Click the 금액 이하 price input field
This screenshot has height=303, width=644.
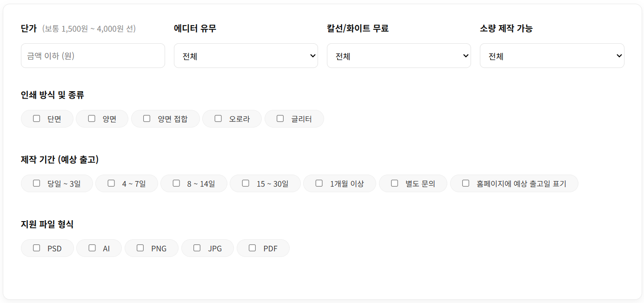click(93, 56)
